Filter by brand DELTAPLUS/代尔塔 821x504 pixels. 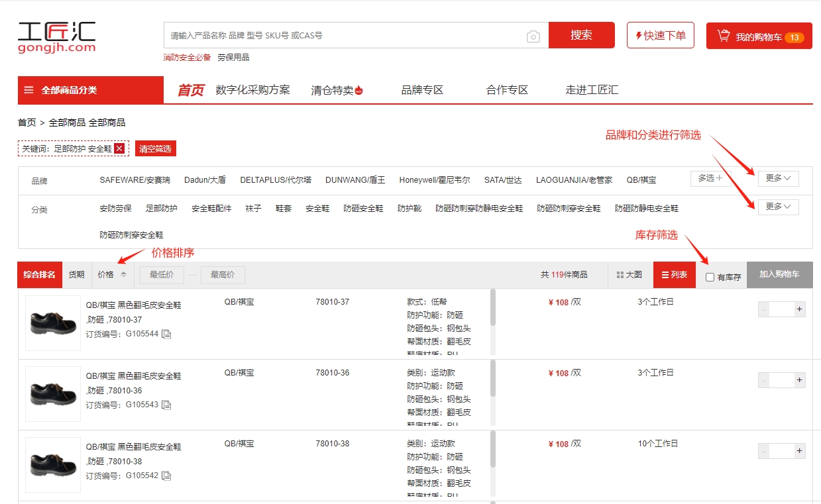276,179
